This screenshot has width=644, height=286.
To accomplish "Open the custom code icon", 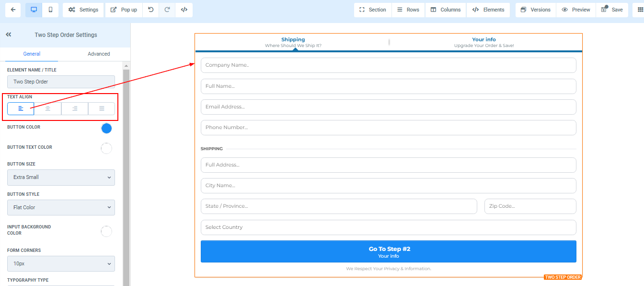I will click(x=184, y=10).
